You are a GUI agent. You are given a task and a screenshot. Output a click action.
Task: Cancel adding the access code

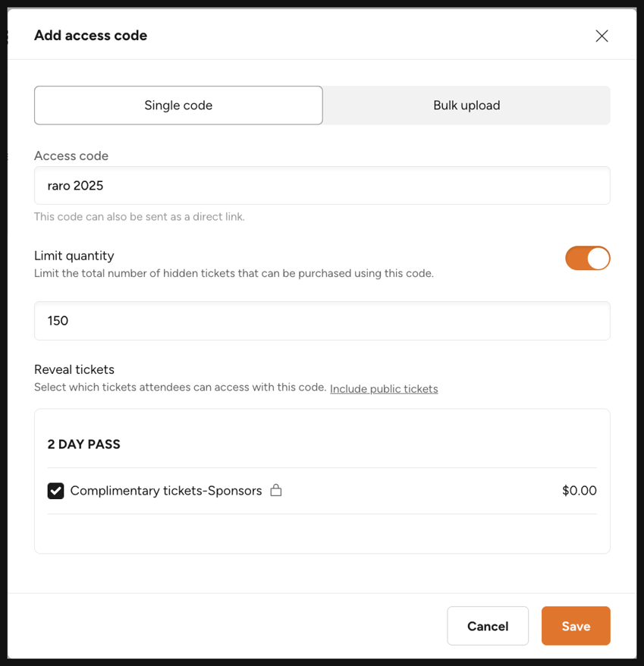(488, 626)
